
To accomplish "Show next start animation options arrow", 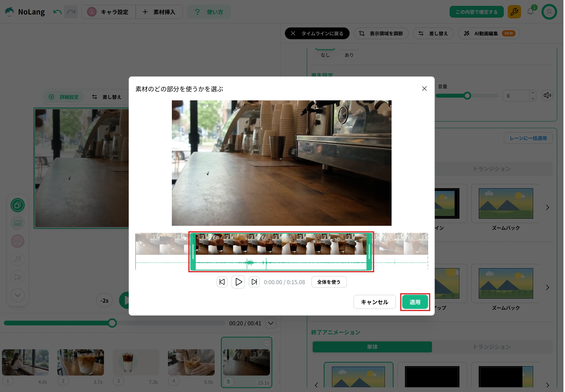I will 548,208.
